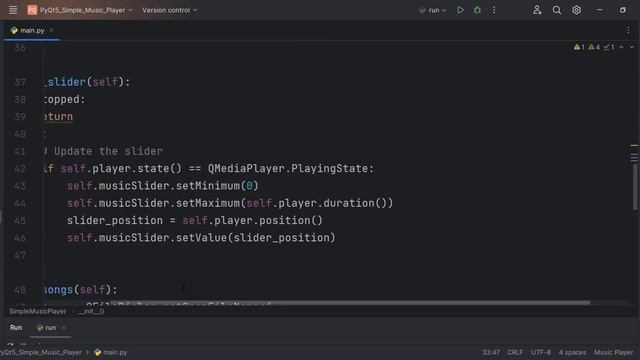Click on setMinimum(0) call
Viewport: 640px width, 360px height.
(217, 186)
